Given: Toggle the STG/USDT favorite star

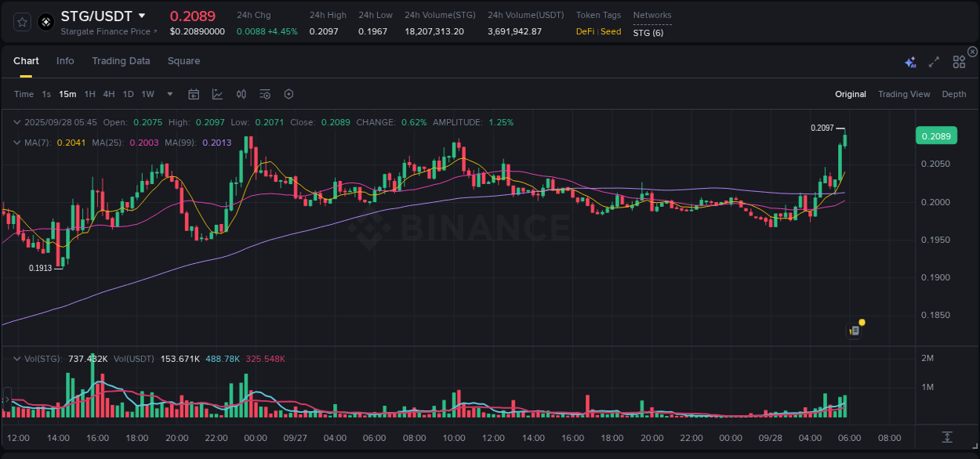Looking at the screenshot, I should click(21, 23).
